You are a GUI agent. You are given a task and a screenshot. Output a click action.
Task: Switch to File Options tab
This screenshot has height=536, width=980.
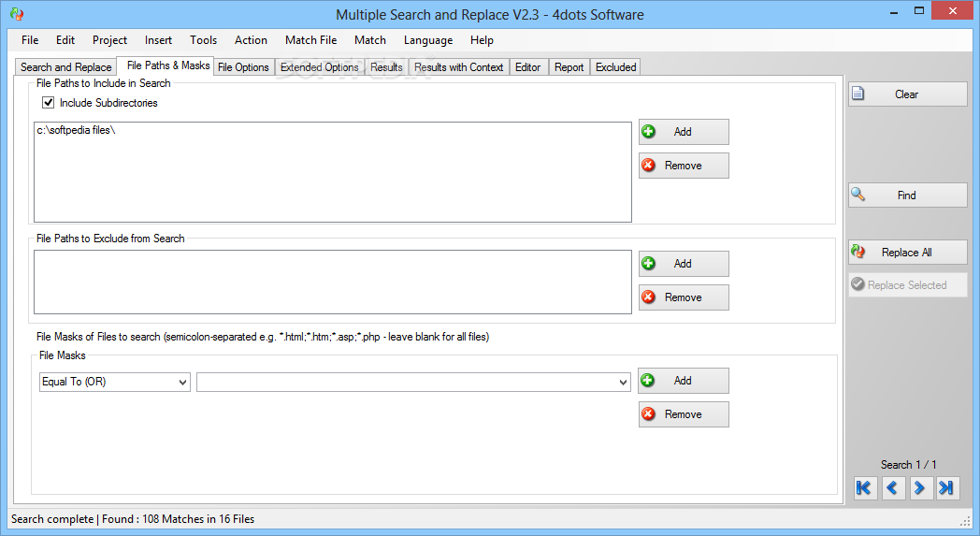point(243,67)
